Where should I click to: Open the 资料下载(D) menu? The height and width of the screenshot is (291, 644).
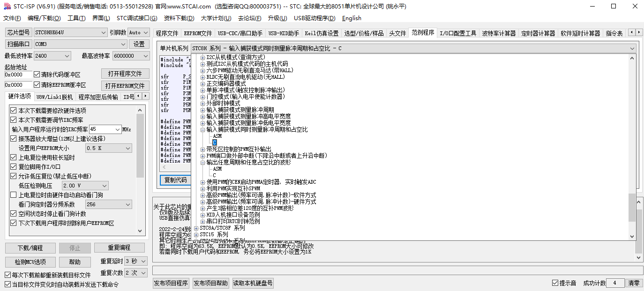[179, 18]
